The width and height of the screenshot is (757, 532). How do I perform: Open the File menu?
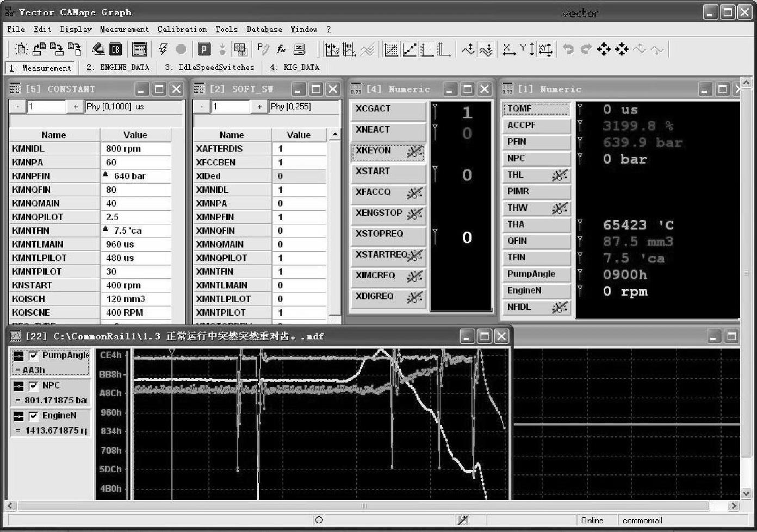tap(16, 29)
